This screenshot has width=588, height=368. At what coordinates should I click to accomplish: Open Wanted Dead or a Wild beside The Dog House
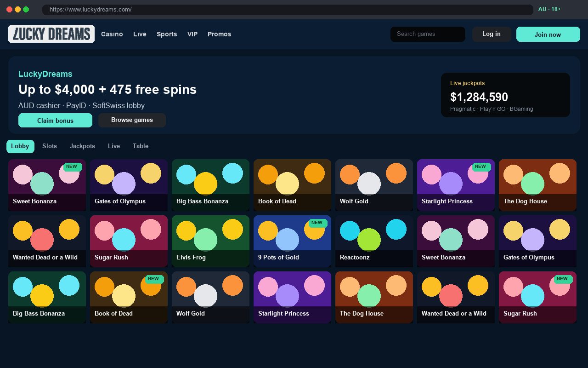(x=456, y=297)
